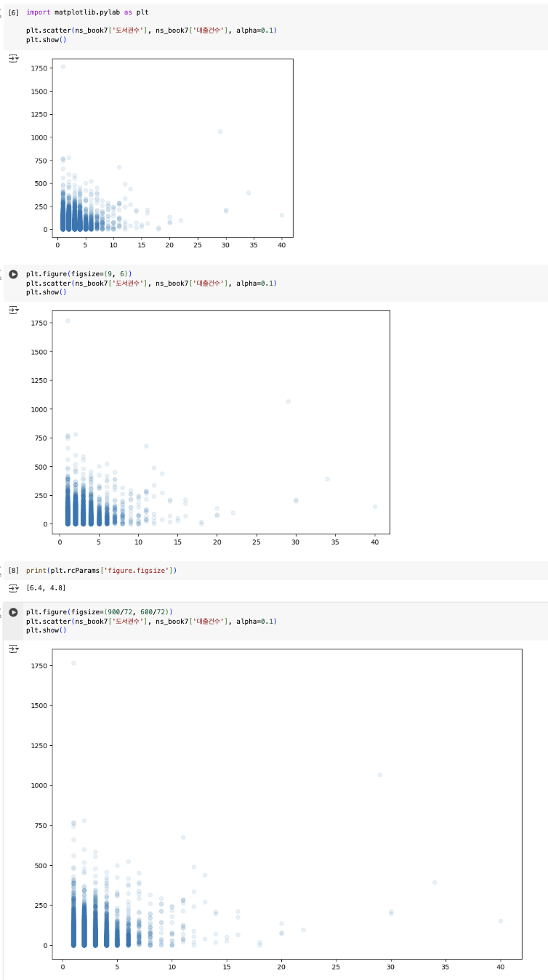The width and height of the screenshot is (548, 980).
Task: Click the print(plt.rcParams['figure.figsize']) code line
Action: (x=101, y=571)
